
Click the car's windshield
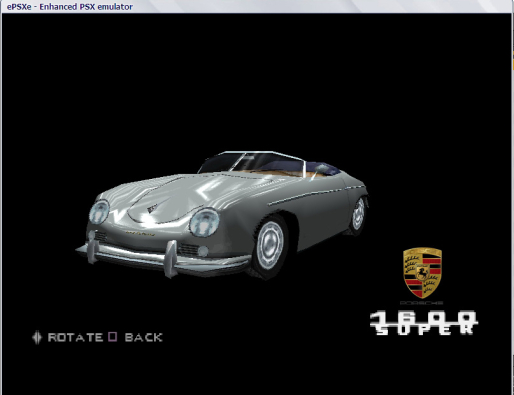coord(252,162)
